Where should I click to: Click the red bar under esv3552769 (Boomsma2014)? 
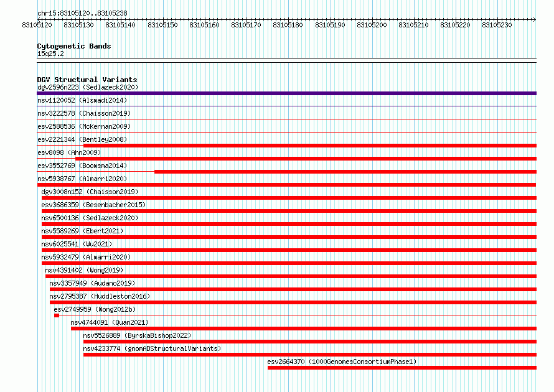(345, 172)
